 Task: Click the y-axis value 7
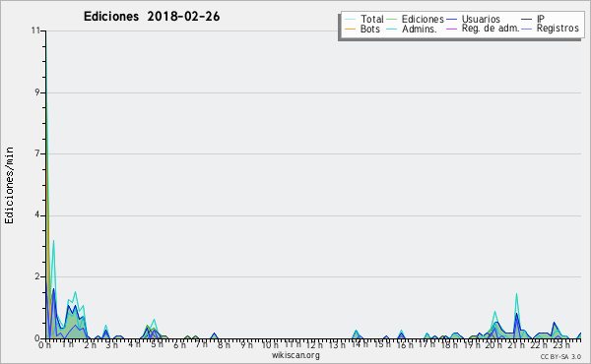(37, 153)
